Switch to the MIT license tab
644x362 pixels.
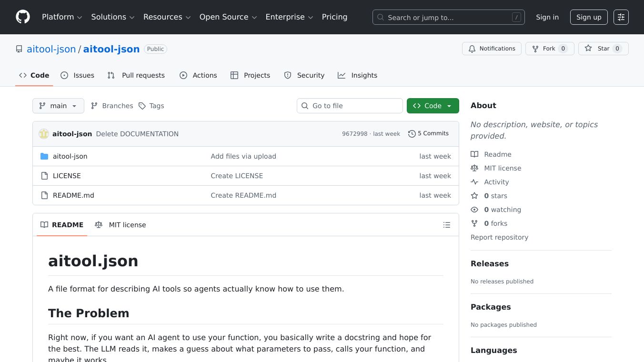coord(121,225)
